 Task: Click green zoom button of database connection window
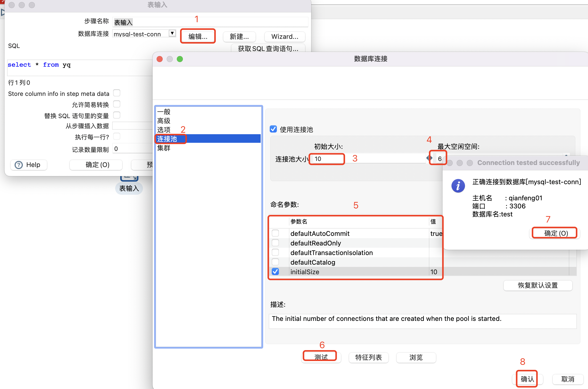180,59
